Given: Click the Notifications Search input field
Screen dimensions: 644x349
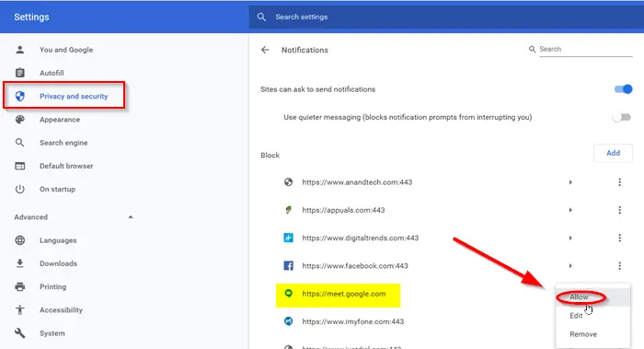Looking at the screenshot, I should pos(586,49).
